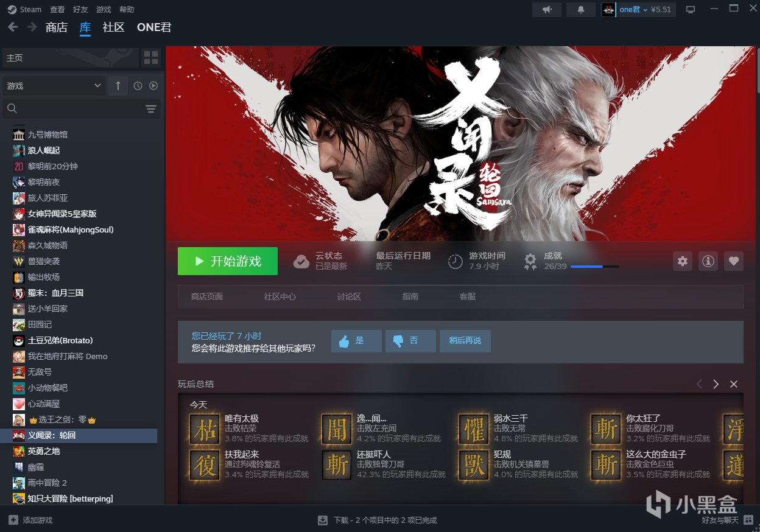The width and height of the screenshot is (760, 532).
Task: Go back with the left arrow
Action: [x=13, y=27]
